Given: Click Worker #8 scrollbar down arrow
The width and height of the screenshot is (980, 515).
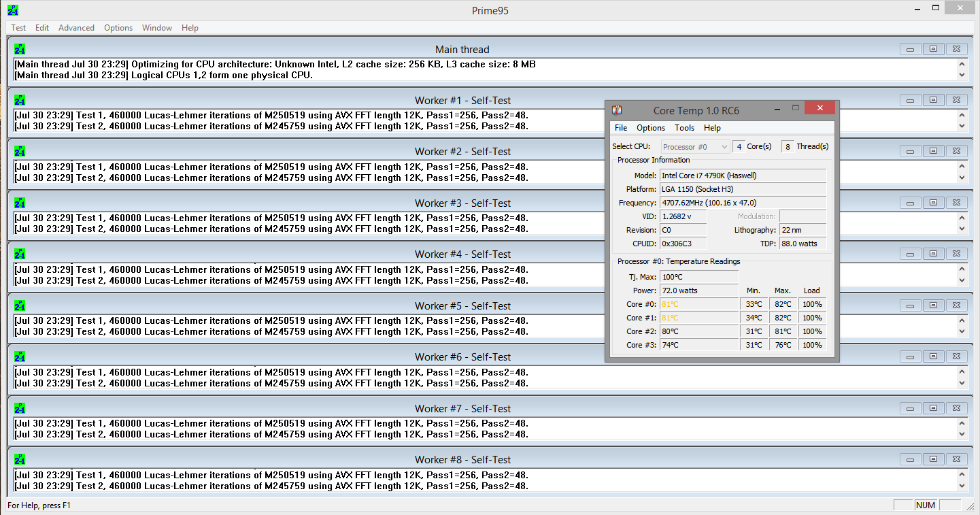Looking at the screenshot, I should (962, 486).
